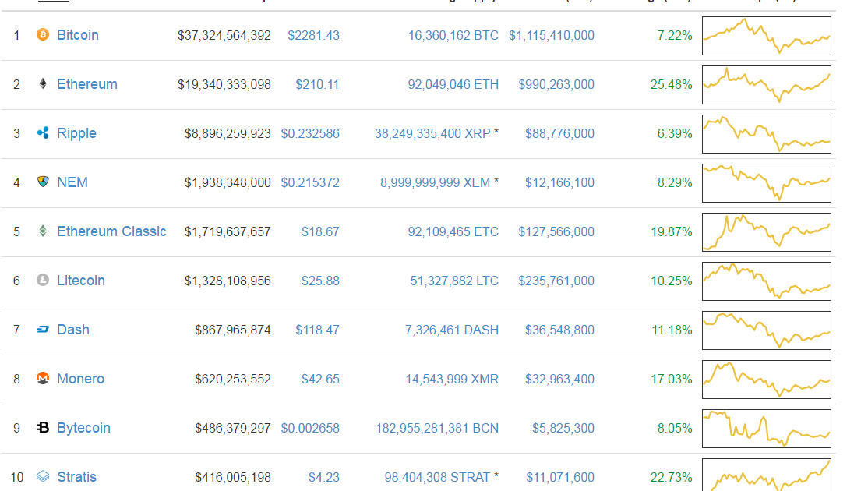The height and width of the screenshot is (491, 868).
Task: Click Monero volume $32,963,400
Action: (559, 380)
